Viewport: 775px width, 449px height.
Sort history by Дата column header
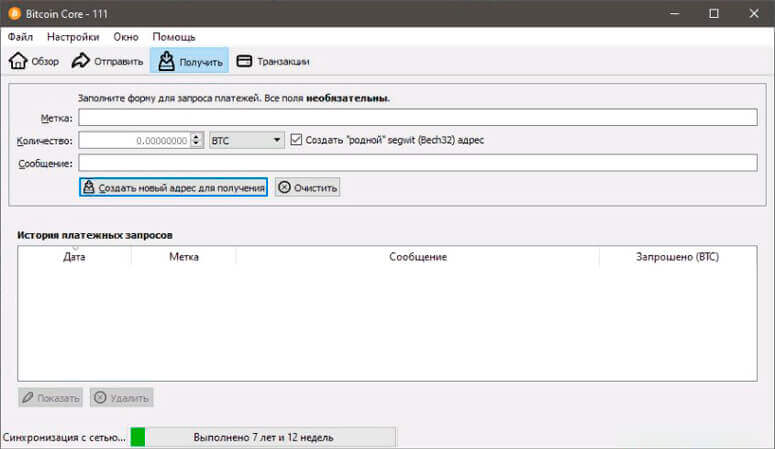pyautogui.click(x=74, y=257)
